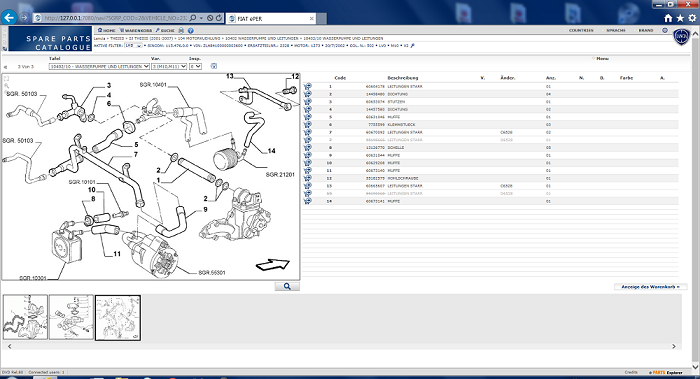The image size is (700, 379).
Task: Click the fullscreen icon in diagram corner
Action: pyautogui.click(x=6, y=79)
